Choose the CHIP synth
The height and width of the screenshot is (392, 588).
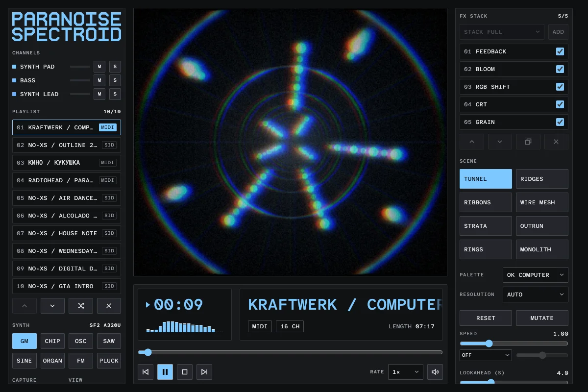point(52,341)
